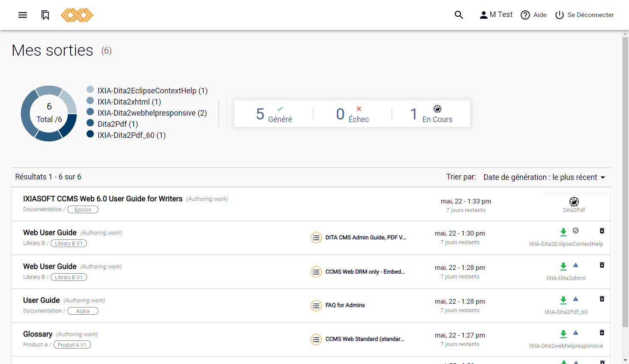629x364 pixels.
Task: Delete the IXIA-Dita2Pdf_60 output
Action: click(602, 299)
